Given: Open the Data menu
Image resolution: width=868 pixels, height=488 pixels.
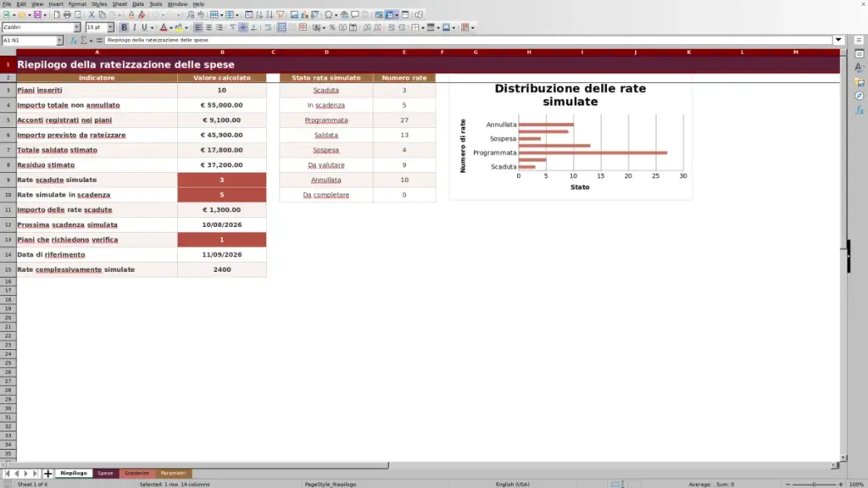Looking at the screenshot, I should pyautogui.click(x=138, y=4).
